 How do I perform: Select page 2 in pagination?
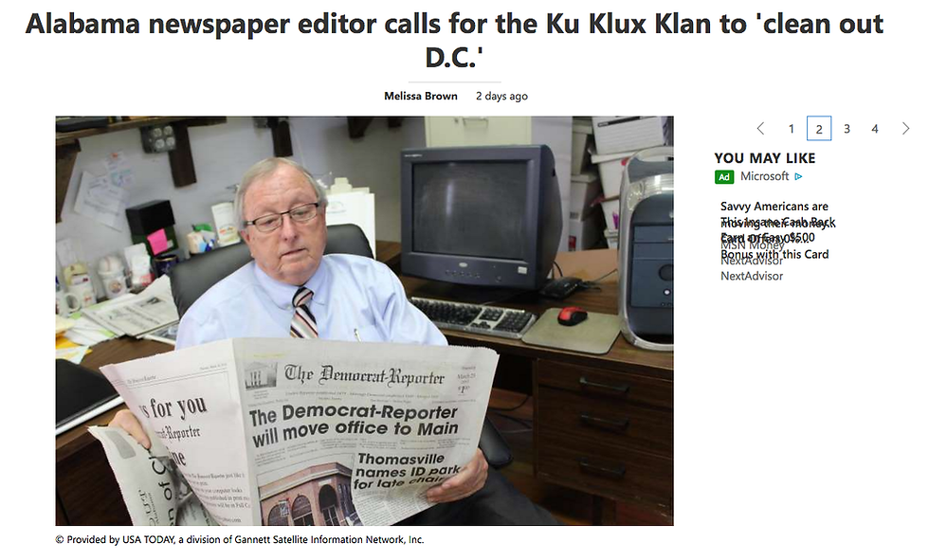819,129
